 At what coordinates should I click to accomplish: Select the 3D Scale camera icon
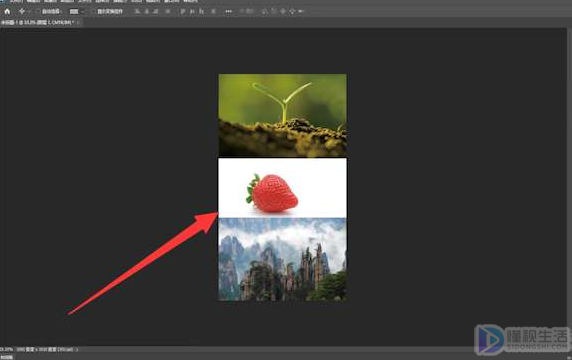(301, 11)
